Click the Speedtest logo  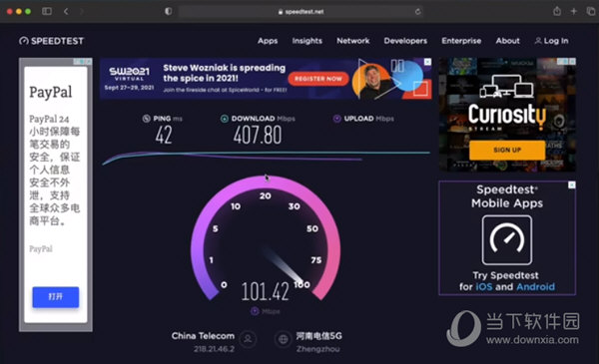tap(51, 41)
